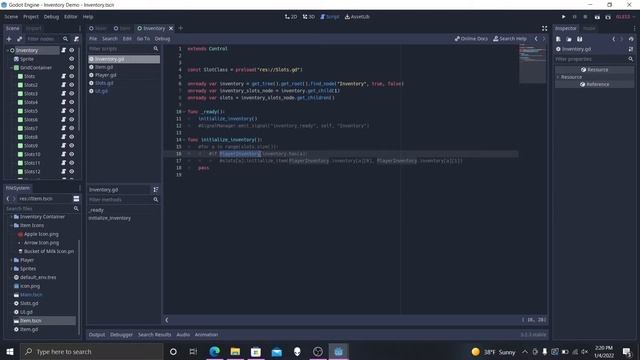Viewport: 640px width, 360px height.
Task: Open script attached to Slots7 node
Action: pyautogui.click(x=63, y=128)
